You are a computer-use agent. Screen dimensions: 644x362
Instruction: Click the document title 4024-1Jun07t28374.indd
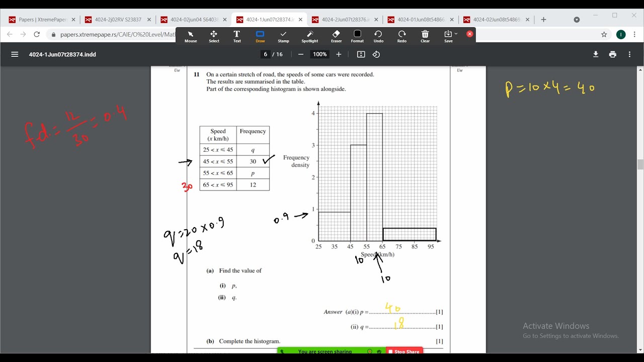(62, 54)
